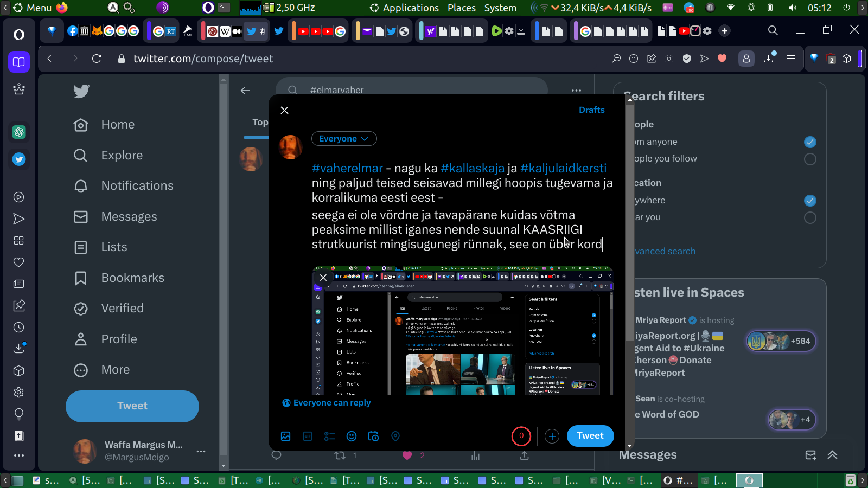
Task: Open Opera sidebar history clock
Action: 19,328
